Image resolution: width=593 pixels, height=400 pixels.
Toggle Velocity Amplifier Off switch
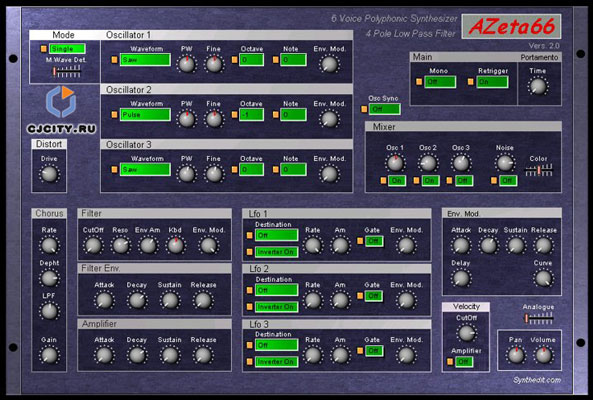464,361
